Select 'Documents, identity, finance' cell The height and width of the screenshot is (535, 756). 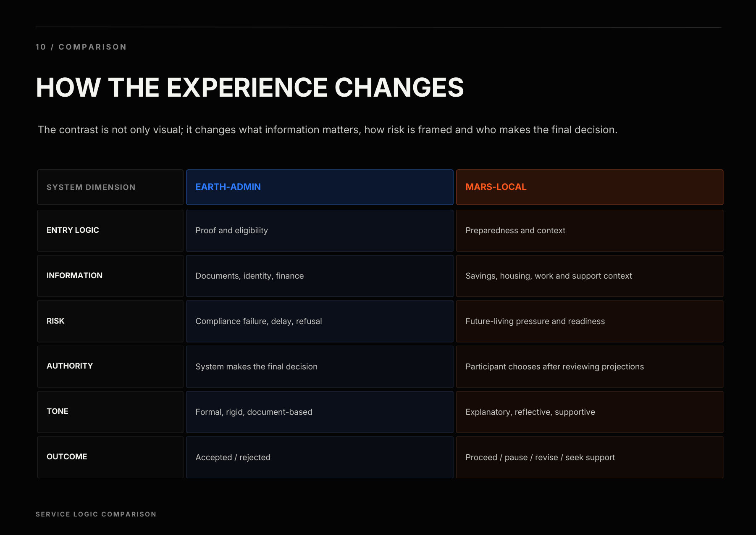coord(320,276)
